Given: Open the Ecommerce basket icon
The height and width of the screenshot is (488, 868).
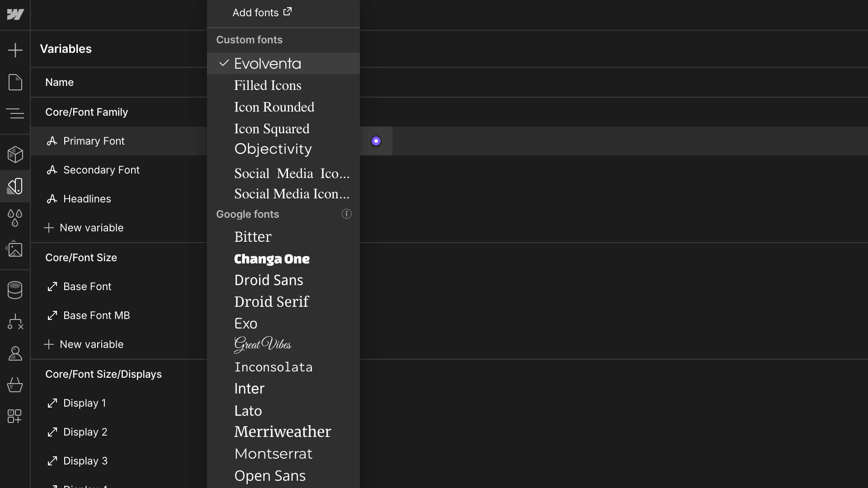Looking at the screenshot, I should [x=15, y=385].
